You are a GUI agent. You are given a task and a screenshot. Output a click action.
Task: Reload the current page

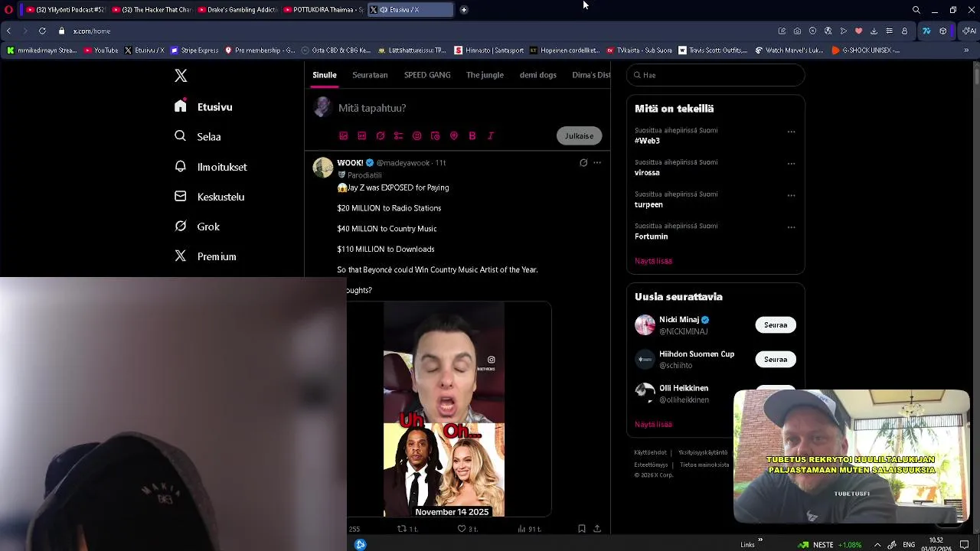pos(42,31)
